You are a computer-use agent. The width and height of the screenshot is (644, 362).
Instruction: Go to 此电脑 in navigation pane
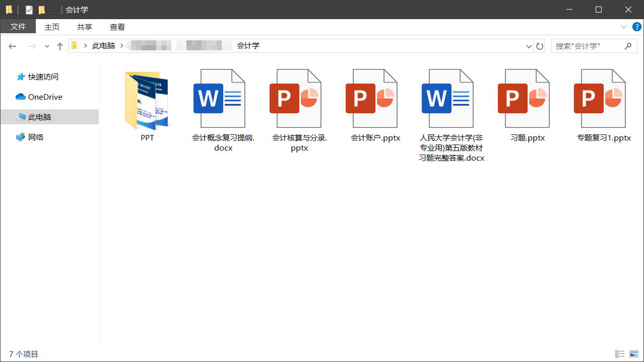point(39,117)
